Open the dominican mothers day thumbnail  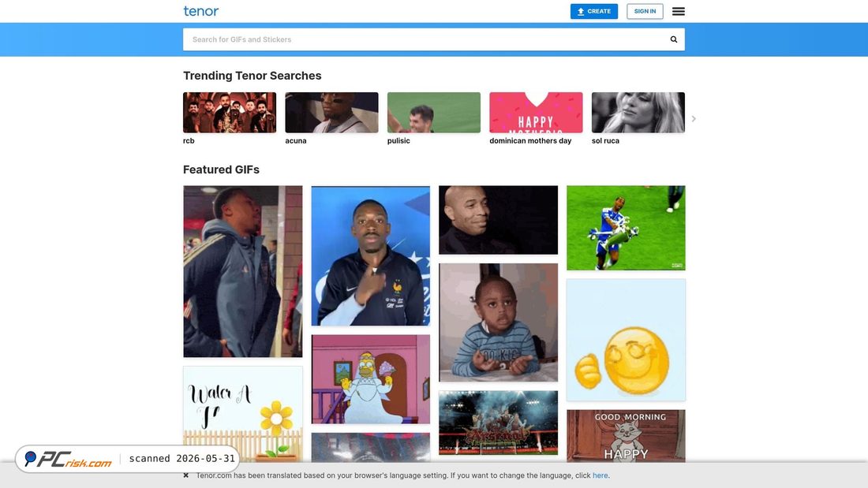point(536,112)
